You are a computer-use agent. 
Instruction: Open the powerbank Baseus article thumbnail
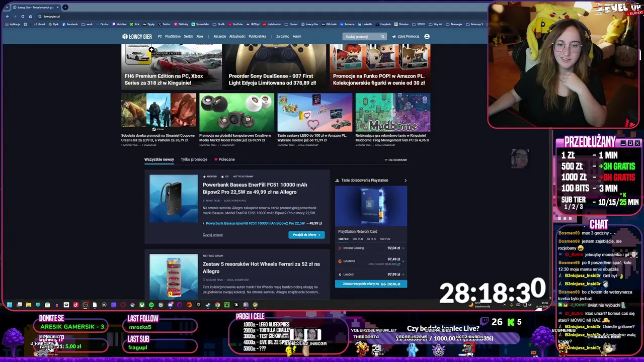174,199
